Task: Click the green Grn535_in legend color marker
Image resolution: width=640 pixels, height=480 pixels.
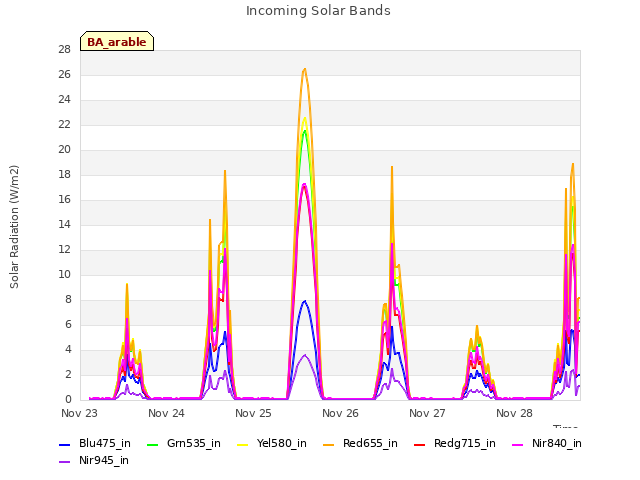Action: click(x=152, y=444)
